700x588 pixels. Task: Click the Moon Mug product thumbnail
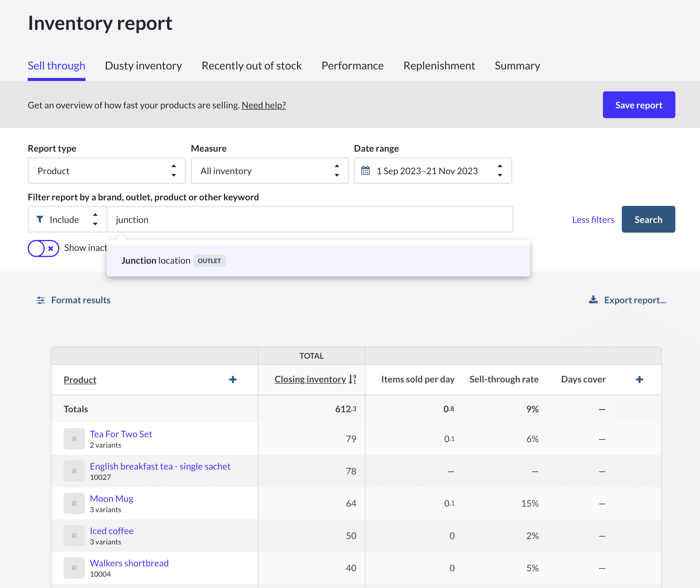click(74, 503)
